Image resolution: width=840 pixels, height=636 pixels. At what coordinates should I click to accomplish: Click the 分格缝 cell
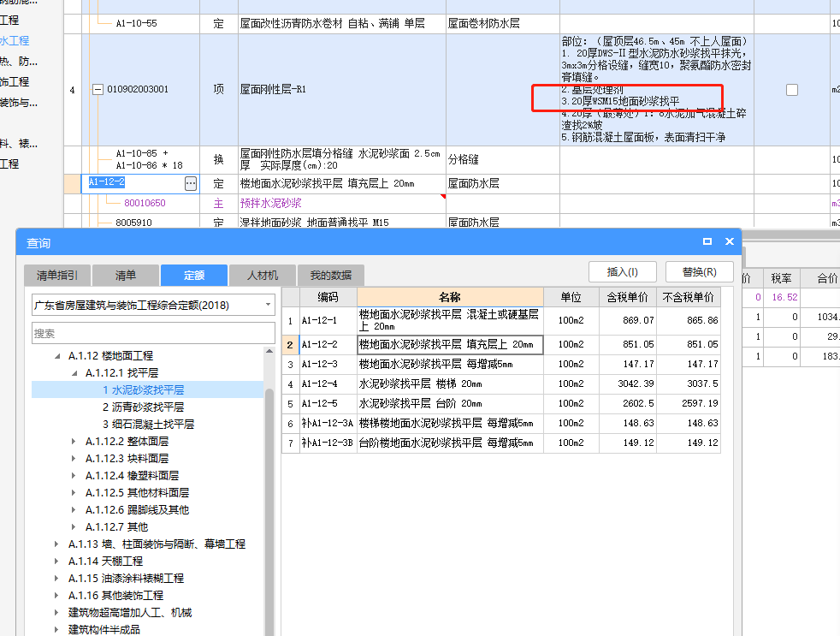(502, 160)
